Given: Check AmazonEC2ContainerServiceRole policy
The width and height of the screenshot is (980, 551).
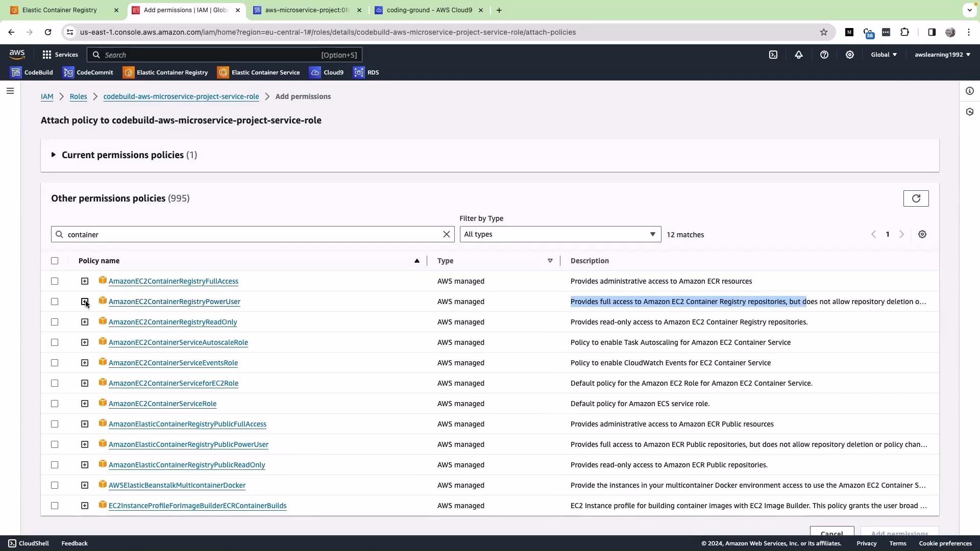Looking at the screenshot, I should pyautogui.click(x=55, y=404).
